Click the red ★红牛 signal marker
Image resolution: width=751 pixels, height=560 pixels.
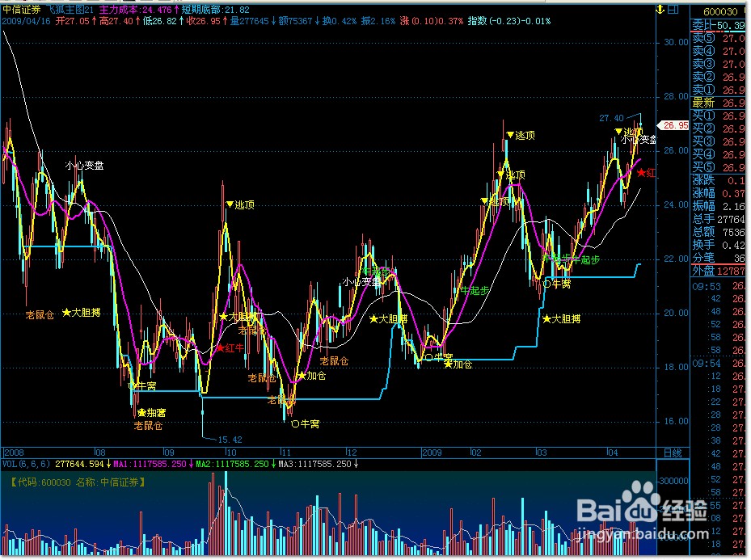(230, 348)
